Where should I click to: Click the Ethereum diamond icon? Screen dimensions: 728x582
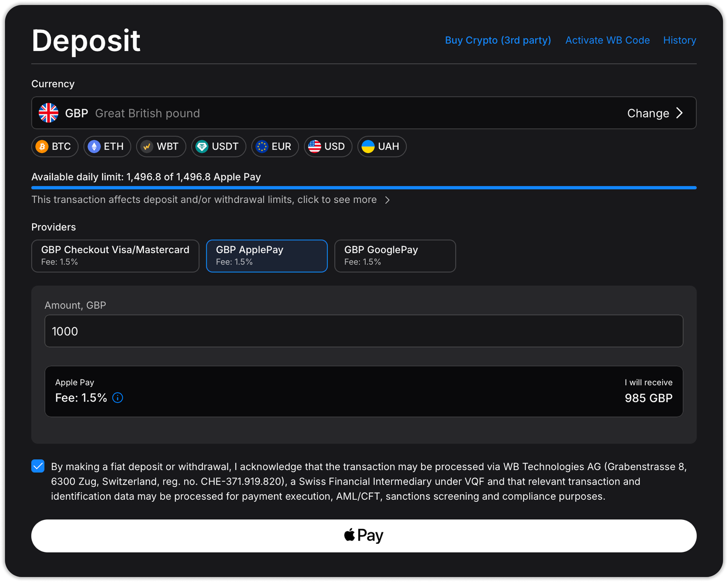click(94, 147)
